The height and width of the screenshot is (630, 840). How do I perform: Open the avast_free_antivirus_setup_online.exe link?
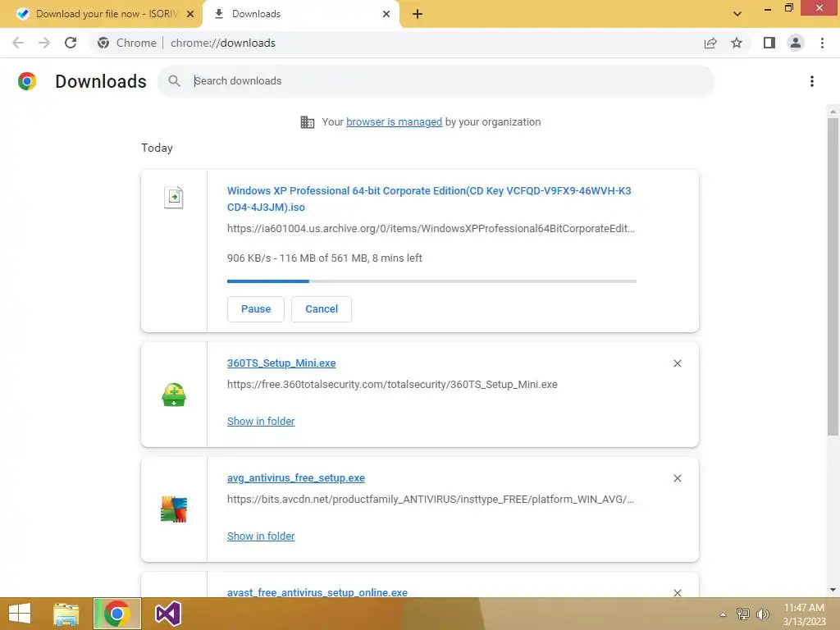coord(317,592)
